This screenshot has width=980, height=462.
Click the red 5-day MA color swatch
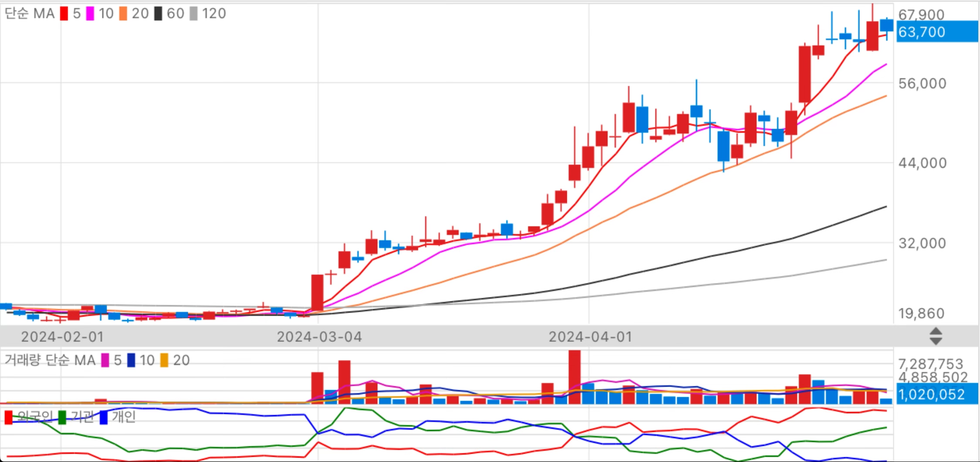coord(64,13)
